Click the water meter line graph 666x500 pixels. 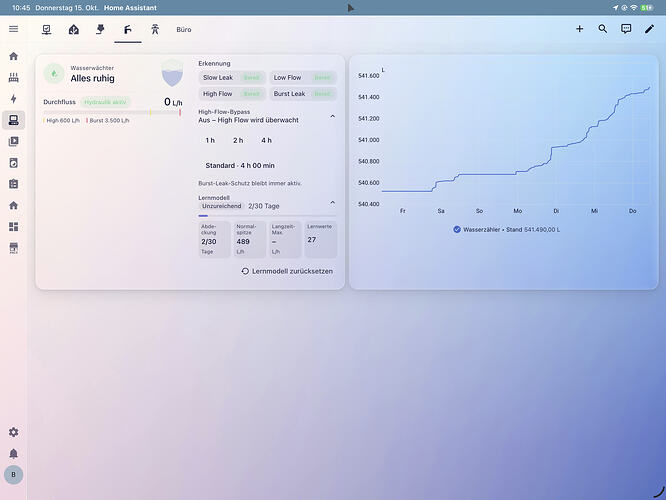516,140
